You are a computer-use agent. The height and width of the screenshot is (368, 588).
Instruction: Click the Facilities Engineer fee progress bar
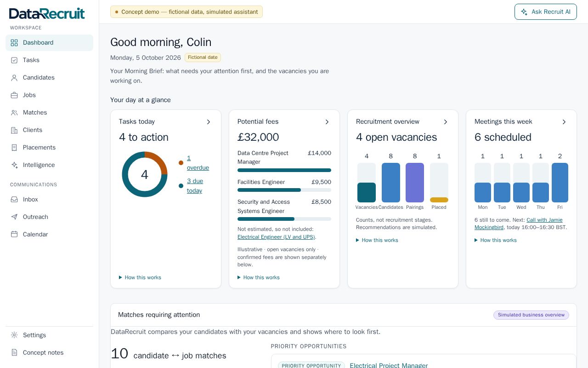pos(284,190)
